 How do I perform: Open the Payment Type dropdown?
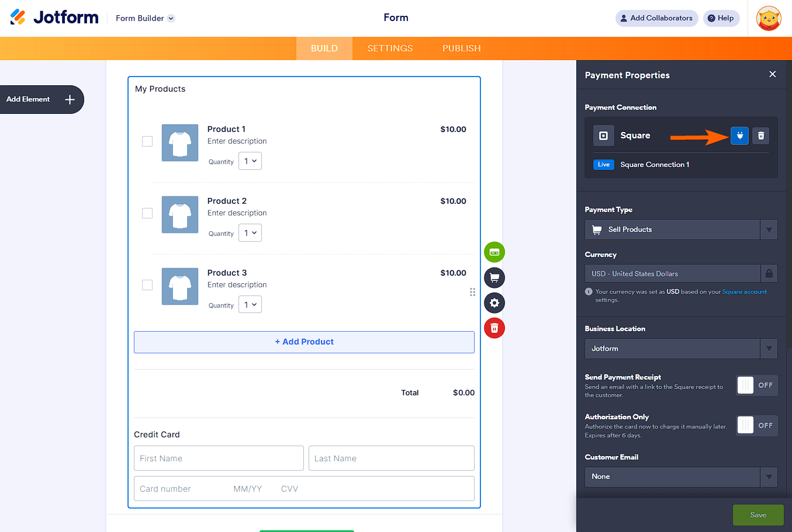[681, 230]
